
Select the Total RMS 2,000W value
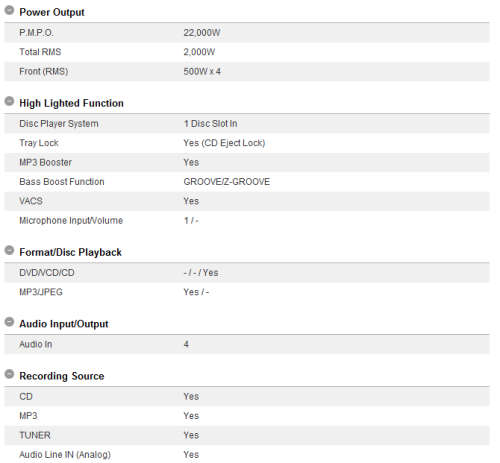click(x=199, y=52)
